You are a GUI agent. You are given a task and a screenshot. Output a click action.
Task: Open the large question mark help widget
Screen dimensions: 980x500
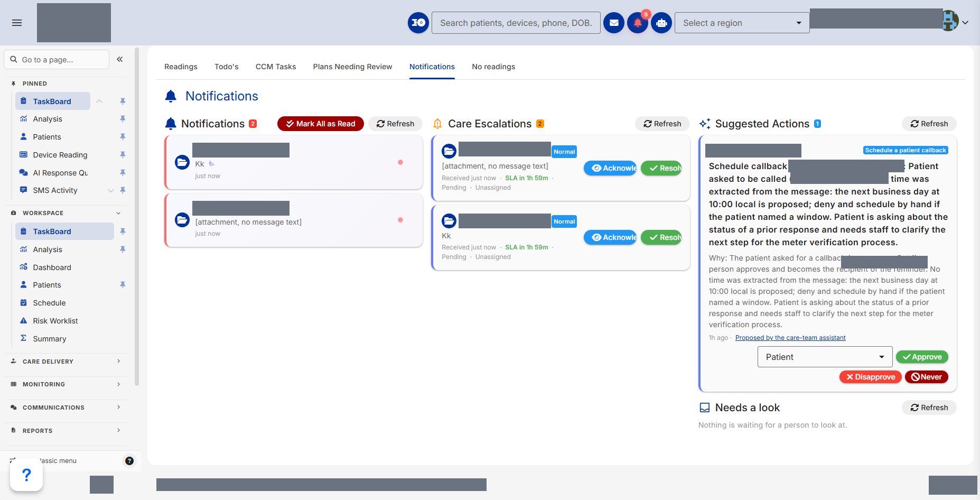click(x=26, y=475)
